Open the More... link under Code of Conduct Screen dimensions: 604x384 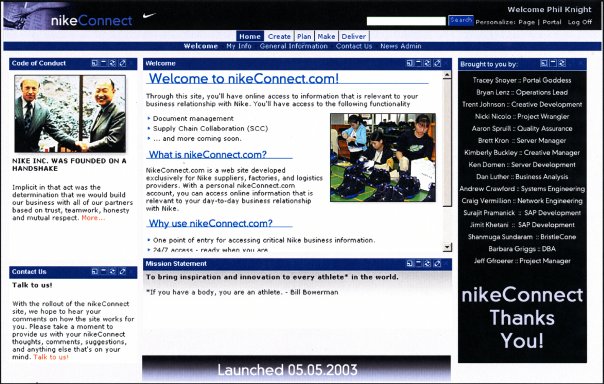pos(93,218)
